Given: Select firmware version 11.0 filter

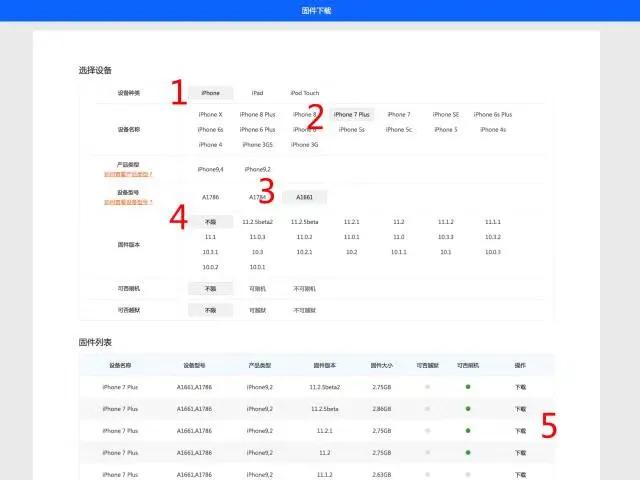Looking at the screenshot, I should click(399, 237).
